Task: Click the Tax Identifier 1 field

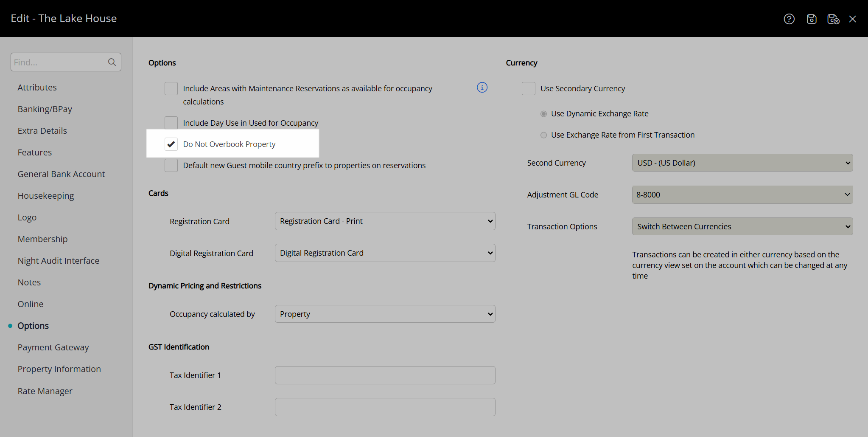Action: (385, 375)
